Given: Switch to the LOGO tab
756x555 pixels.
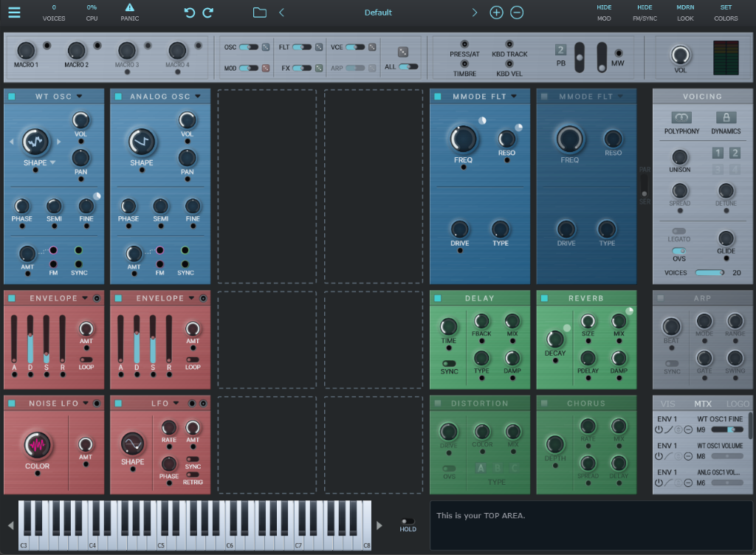Looking at the screenshot, I should coord(738,404).
